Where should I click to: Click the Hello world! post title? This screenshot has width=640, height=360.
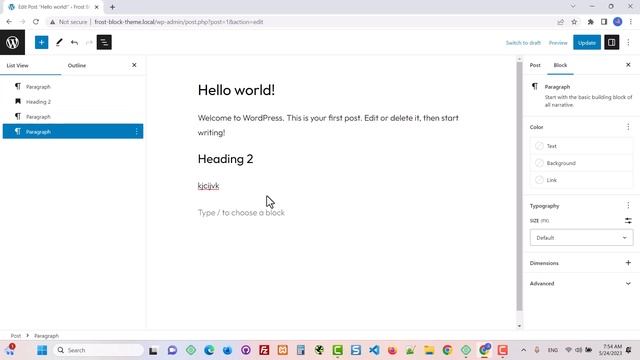click(236, 90)
